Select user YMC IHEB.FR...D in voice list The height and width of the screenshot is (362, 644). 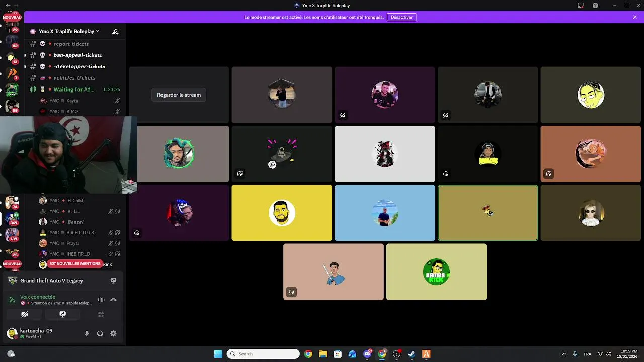click(79, 254)
